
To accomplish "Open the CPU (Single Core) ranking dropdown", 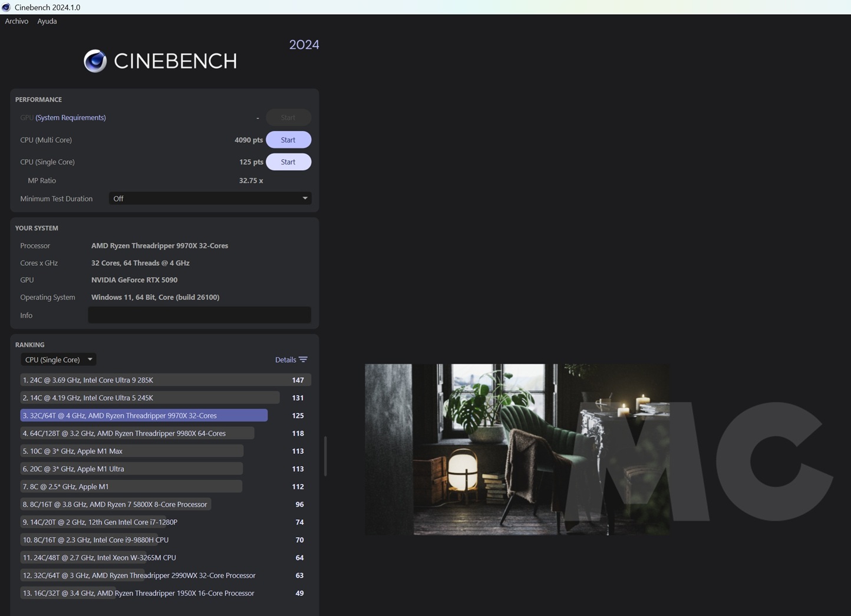I will (x=58, y=360).
